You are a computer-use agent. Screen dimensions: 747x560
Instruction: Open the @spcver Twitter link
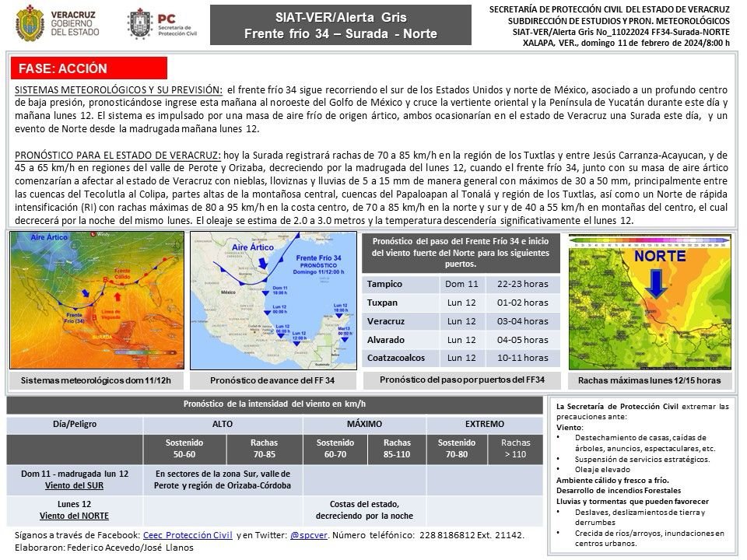click(310, 536)
